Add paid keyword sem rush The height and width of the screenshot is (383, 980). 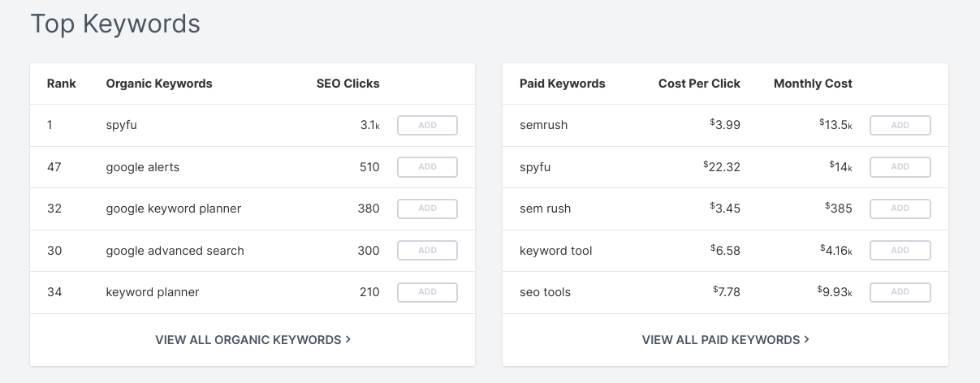(x=900, y=209)
